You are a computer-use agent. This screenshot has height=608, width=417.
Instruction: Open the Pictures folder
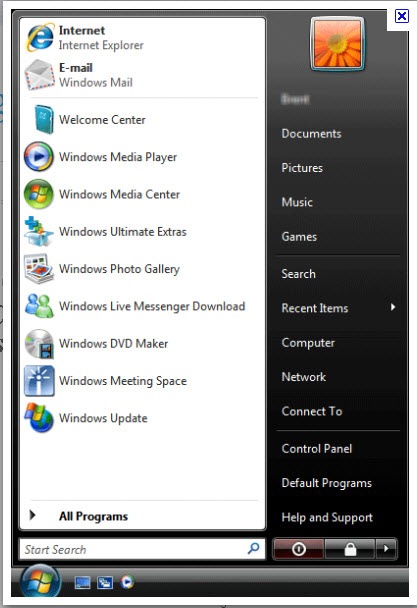point(302,168)
